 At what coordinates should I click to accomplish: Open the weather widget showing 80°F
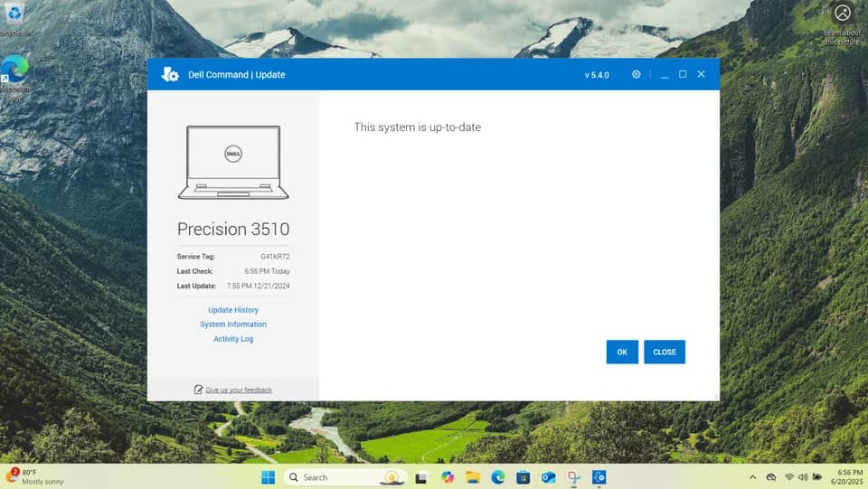coord(34,477)
